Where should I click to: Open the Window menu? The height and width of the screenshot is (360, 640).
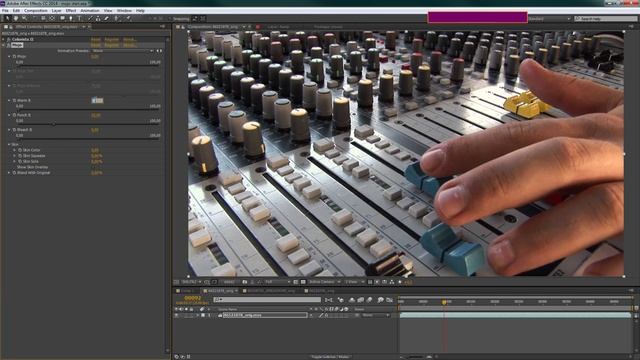pyautogui.click(x=124, y=11)
